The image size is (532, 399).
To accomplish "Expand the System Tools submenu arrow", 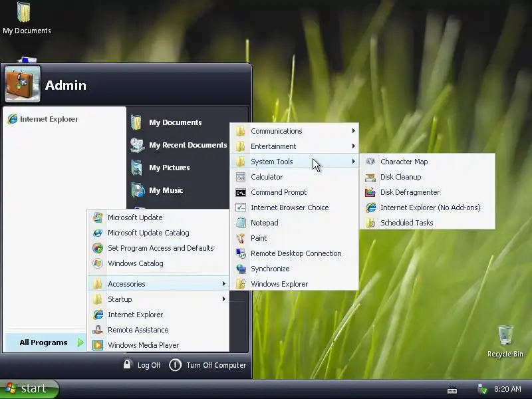I will coord(354,162).
